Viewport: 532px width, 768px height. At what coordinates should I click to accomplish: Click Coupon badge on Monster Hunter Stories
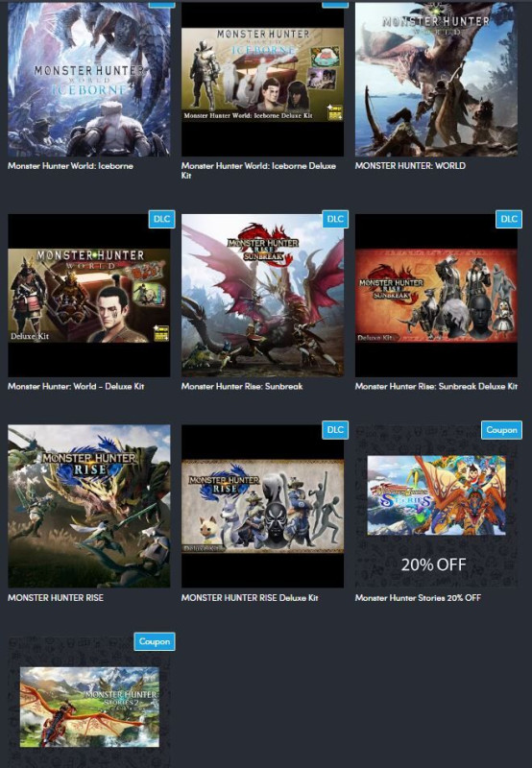[x=501, y=429]
